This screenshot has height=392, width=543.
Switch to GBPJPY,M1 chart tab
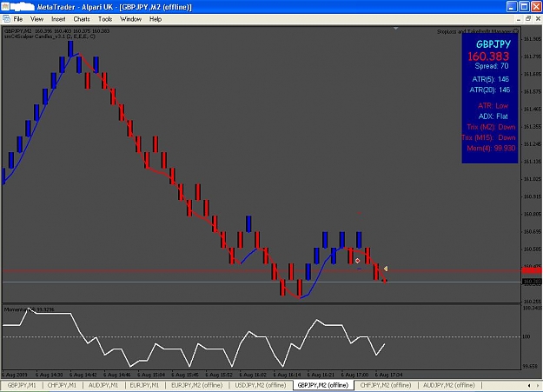point(22,385)
